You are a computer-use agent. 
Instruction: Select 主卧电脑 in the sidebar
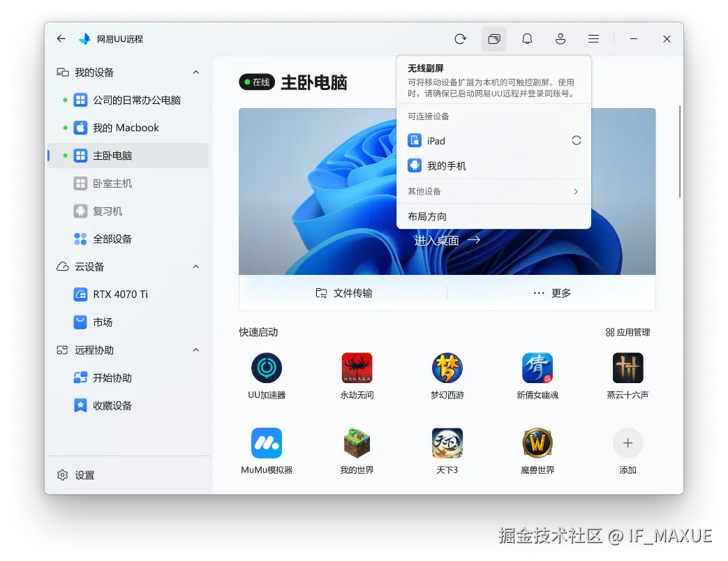click(x=128, y=156)
